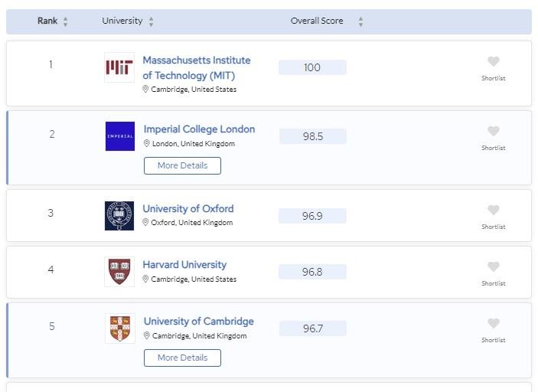Expand More Details for University of Cambridge
The image size is (538, 392).
click(x=182, y=358)
